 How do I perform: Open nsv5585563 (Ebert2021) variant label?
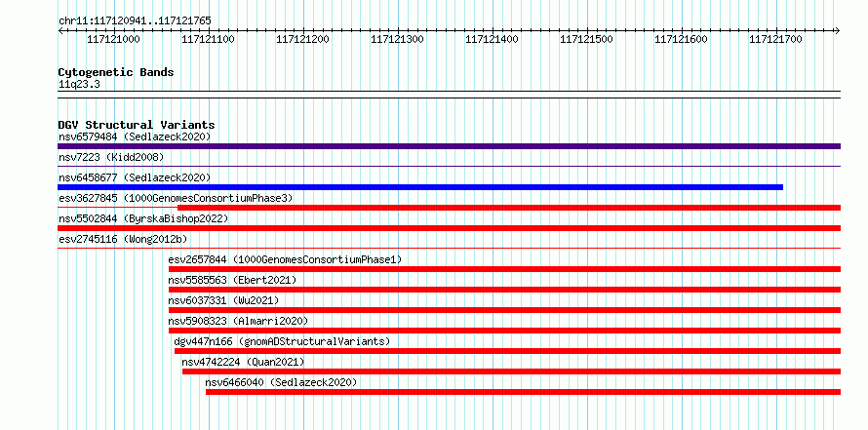pos(232,280)
